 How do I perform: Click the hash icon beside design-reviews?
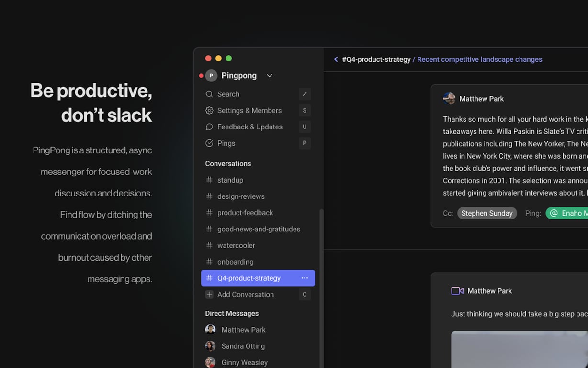(209, 196)
